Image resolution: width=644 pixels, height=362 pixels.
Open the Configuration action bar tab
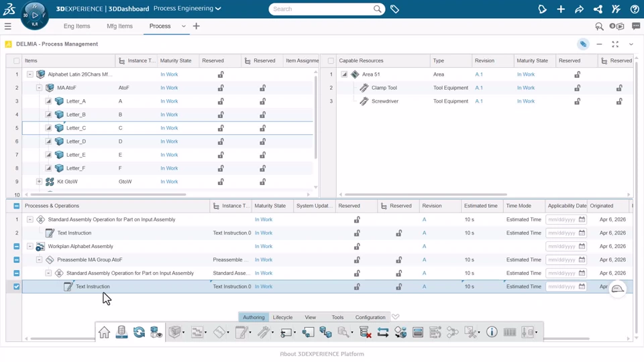tap(370, 317)
